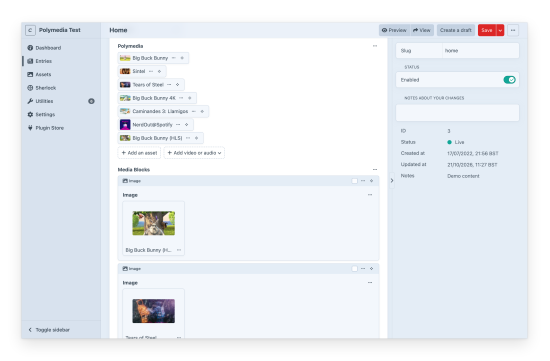Open the Plugin Store

46,128
